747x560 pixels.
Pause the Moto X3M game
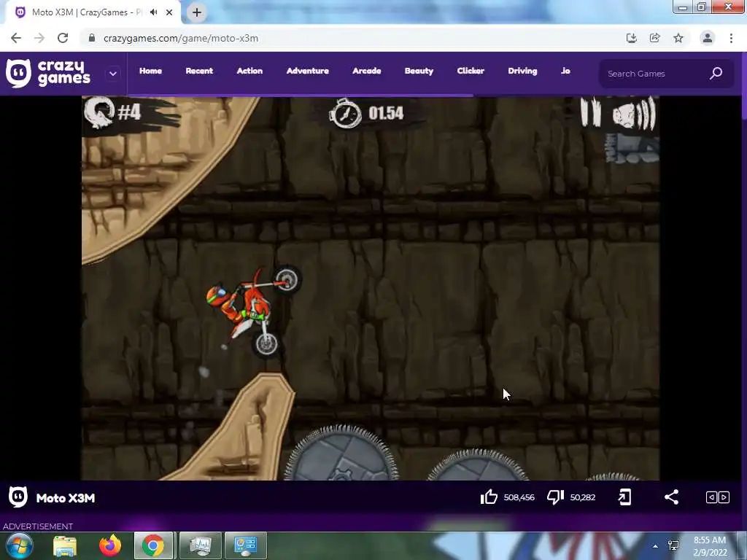click(x=591, y=112)
